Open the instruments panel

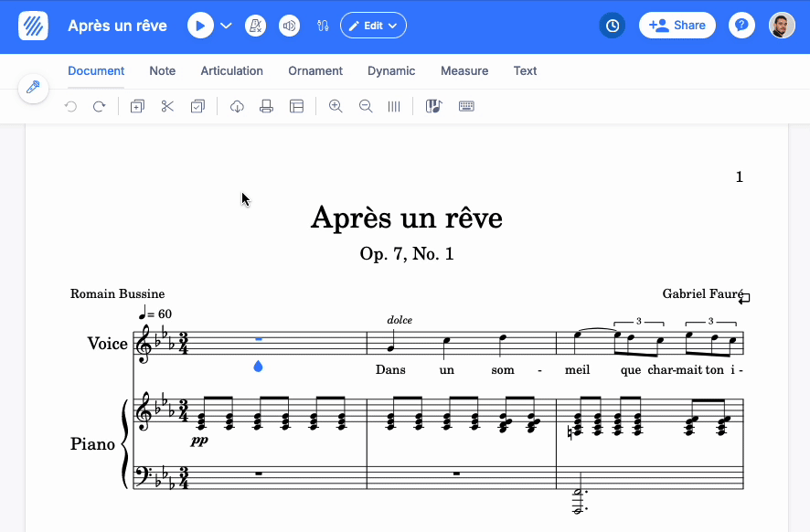[433, 107]
